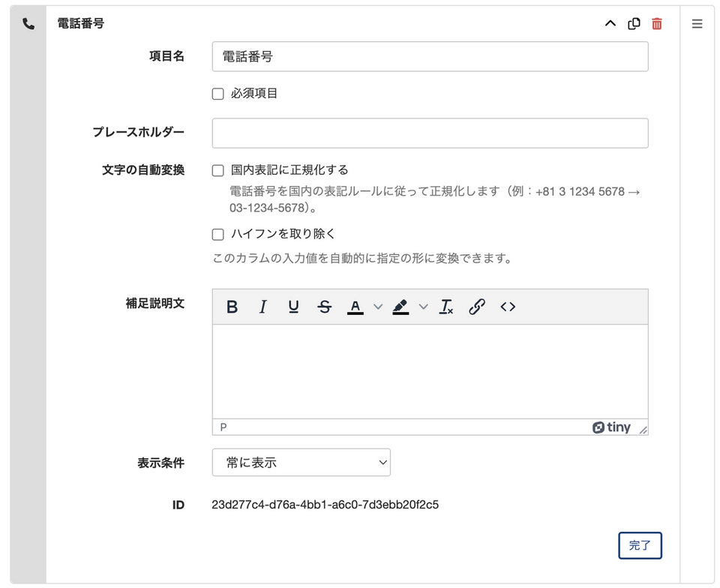720x588 pixels.
Task: Delete the field with the red trash icon
Action: pos(657,23)
